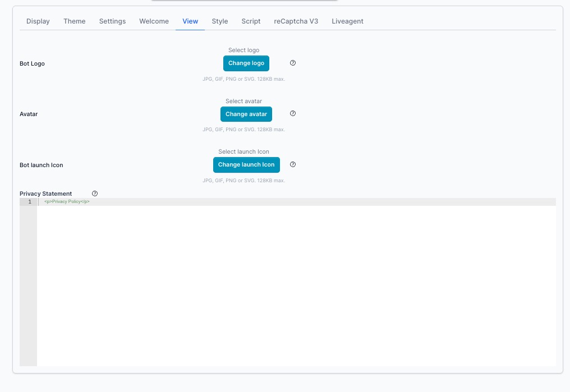Image resolution: width=570 pixels, height=392 pixels.
Task: Open the Privacy Statement help icon
Action: pyautogui.click(x=94, y=193)
